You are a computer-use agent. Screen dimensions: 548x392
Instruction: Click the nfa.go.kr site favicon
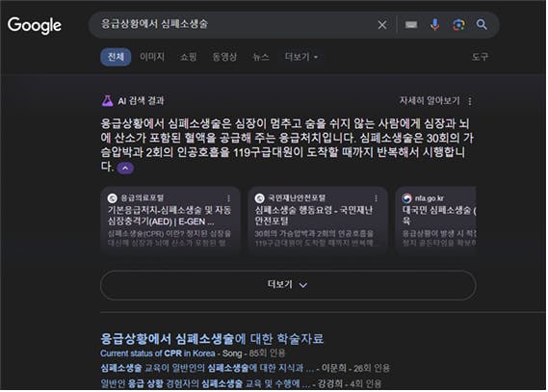coord(406,198)
